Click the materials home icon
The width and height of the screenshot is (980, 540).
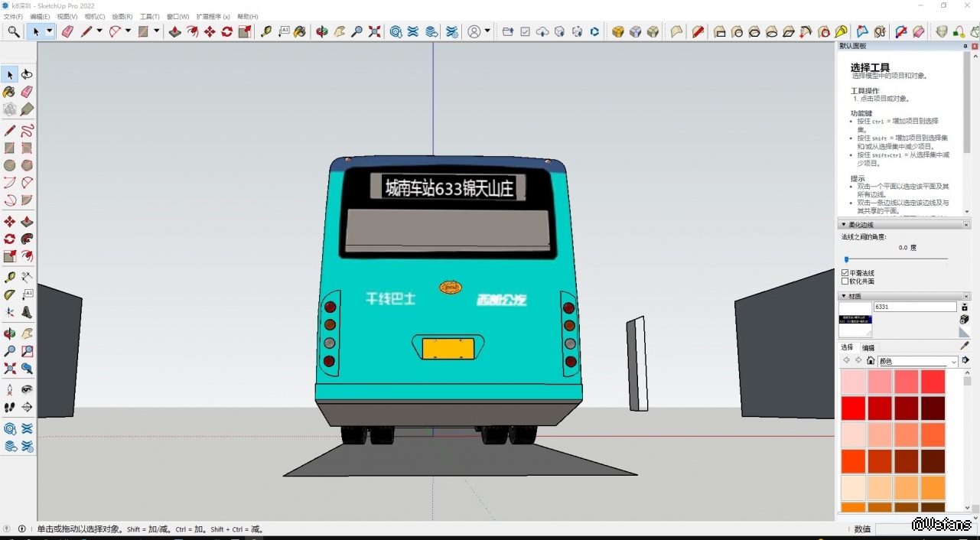[871, 361]
